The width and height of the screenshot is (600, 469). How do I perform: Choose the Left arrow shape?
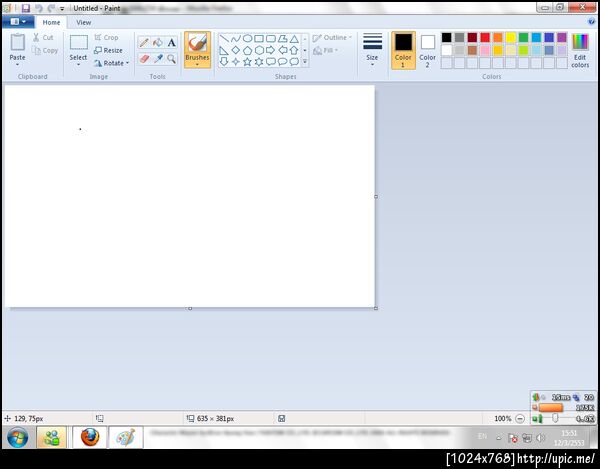(x=282, y=50)
